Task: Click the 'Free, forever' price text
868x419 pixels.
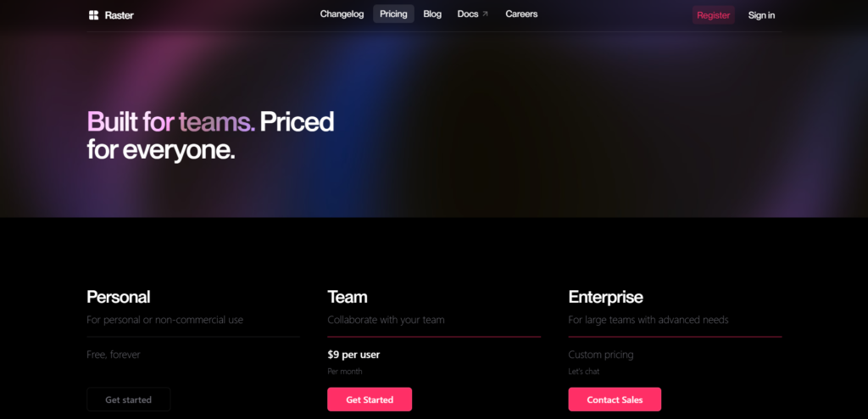Action: coord(114,355)
